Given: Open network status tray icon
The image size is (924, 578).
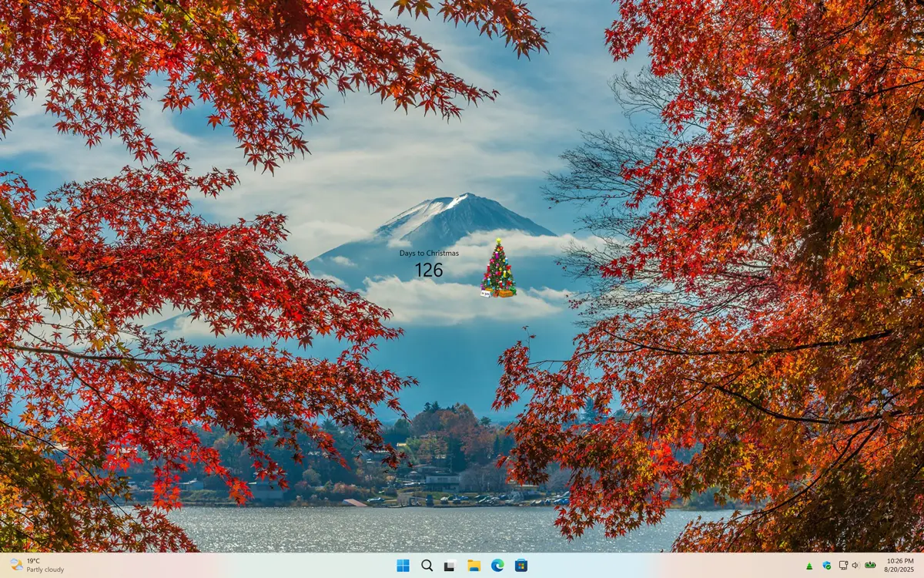Looking at the screenshot, I should [x=843, y=566].
